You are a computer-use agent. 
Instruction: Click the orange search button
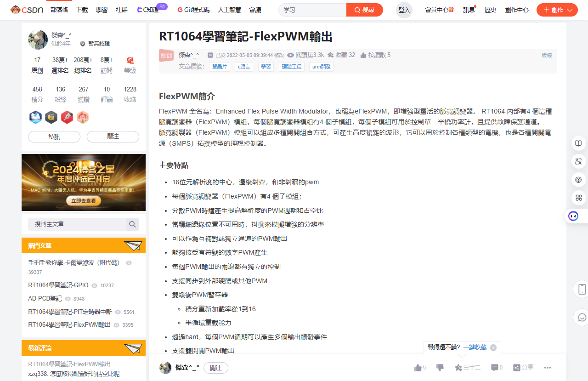[365, 10]
